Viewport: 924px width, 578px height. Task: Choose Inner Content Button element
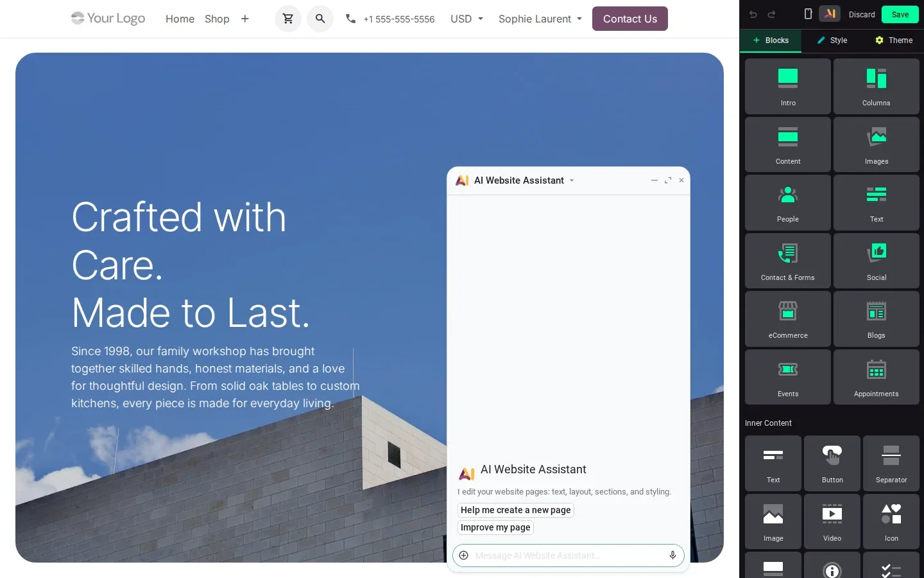[x=832, y=463]
